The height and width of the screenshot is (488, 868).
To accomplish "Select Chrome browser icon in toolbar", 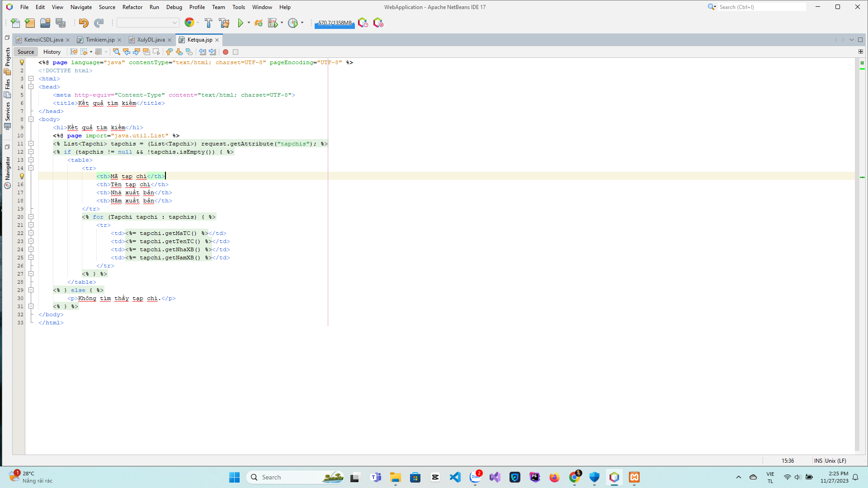I will [x=189, y=23].
